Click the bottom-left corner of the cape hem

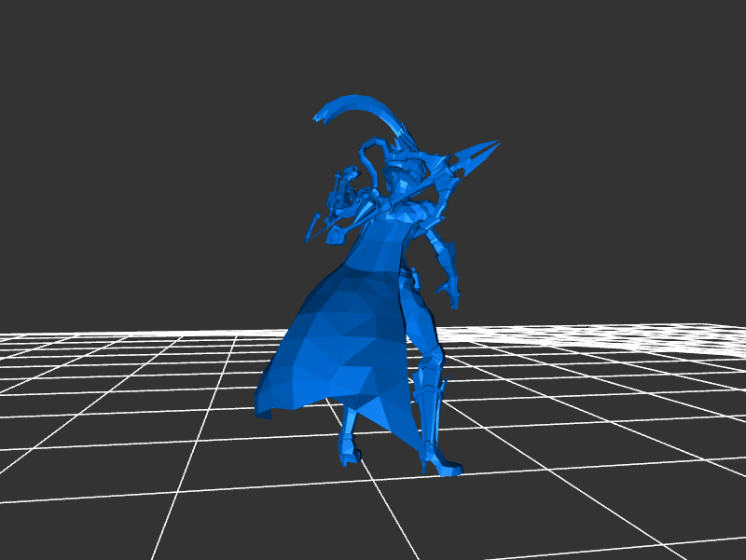tap(261, 410)
